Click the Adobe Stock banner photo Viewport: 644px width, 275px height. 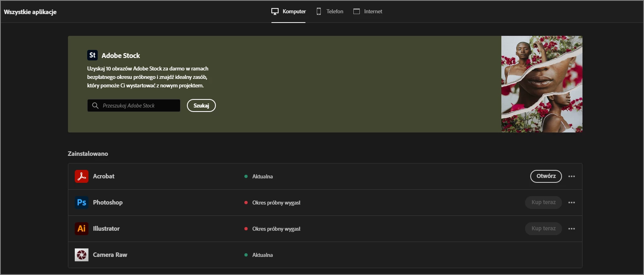(541, 84)
